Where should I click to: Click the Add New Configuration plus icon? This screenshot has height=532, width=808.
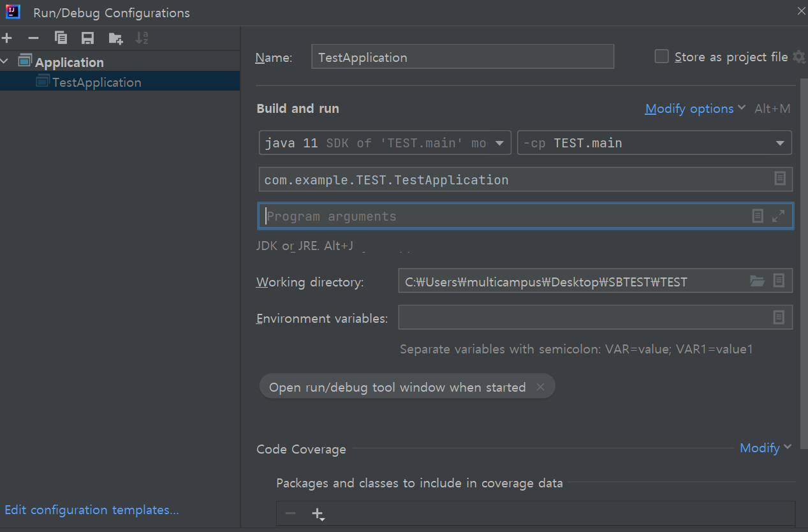tap(7, 38)
